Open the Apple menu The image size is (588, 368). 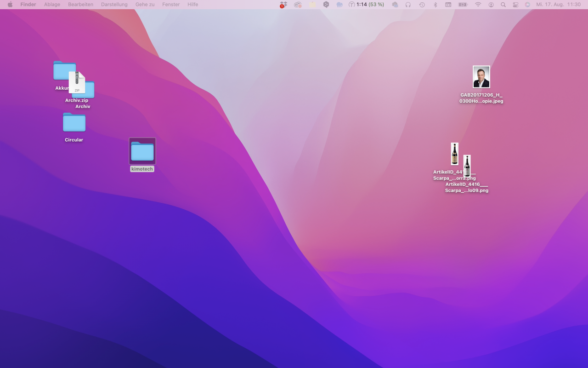[x=10, y=5]
